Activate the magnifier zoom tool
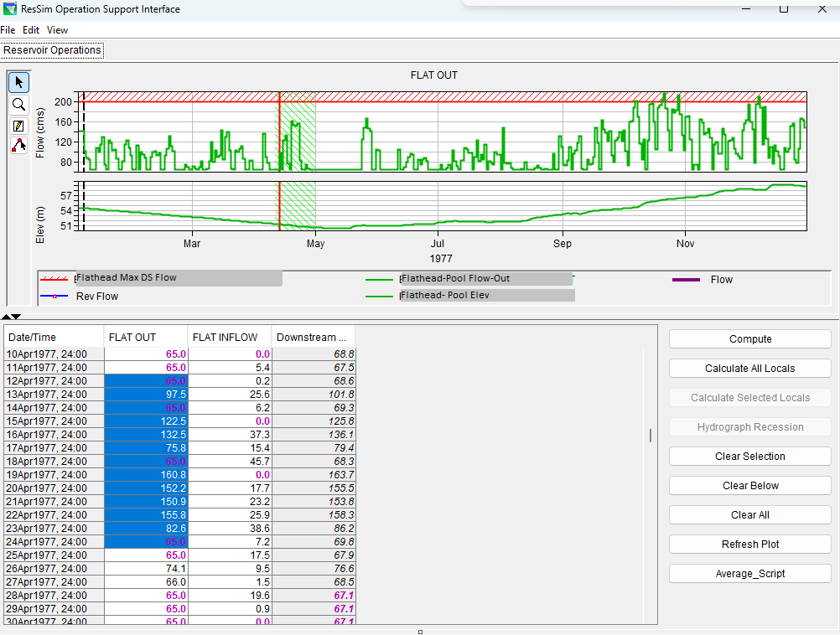840x635 pixels. 18,105
